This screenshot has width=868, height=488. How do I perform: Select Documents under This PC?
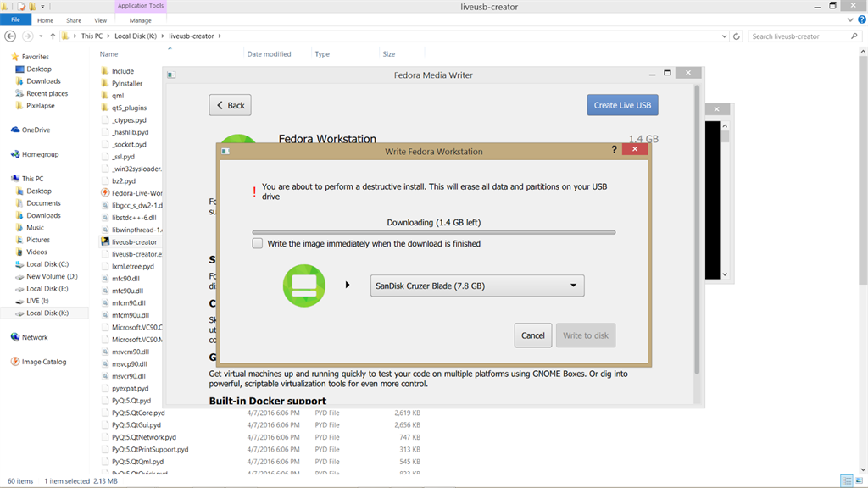click(x=44, y=203)
